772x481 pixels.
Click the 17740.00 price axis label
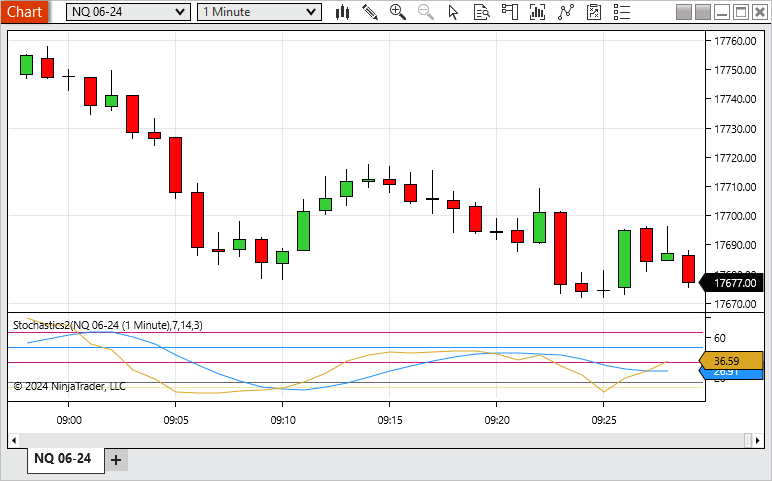(x=735, y=99)
